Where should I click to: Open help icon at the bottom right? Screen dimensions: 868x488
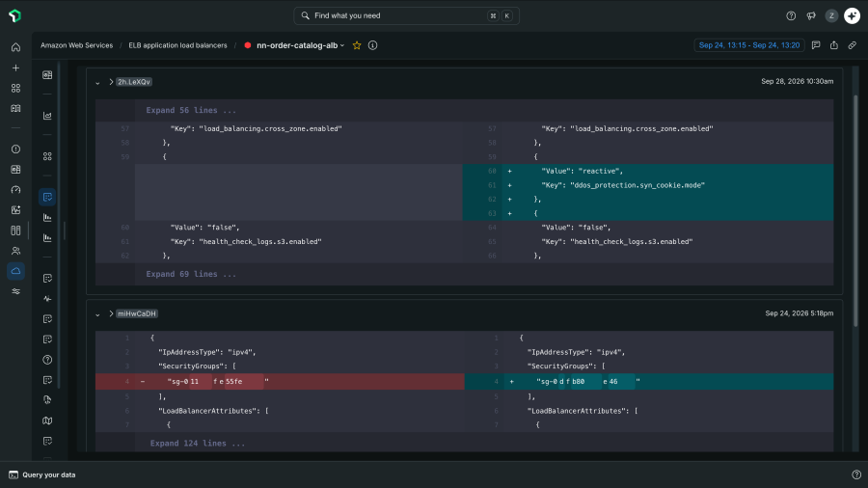click(x=856, y=474)
